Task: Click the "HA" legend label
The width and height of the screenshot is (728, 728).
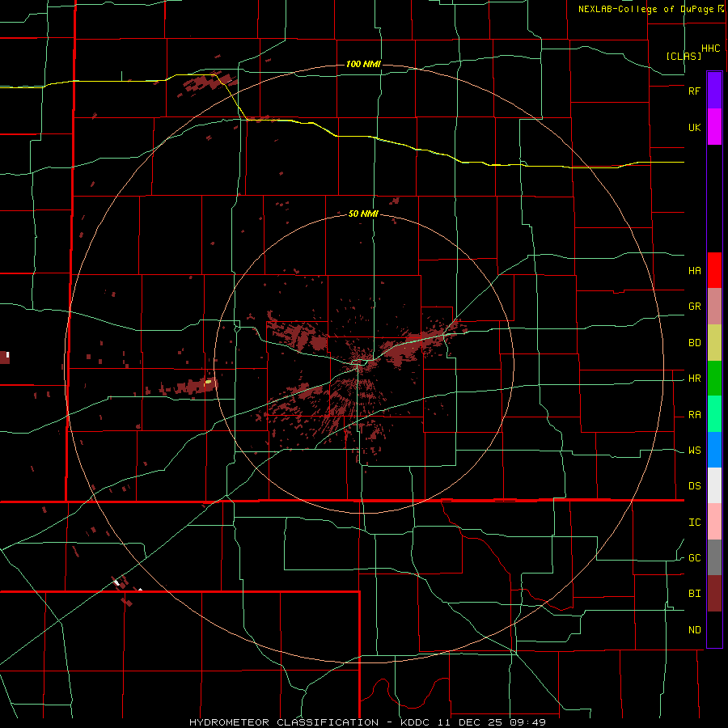Action: tap(694, 271)
